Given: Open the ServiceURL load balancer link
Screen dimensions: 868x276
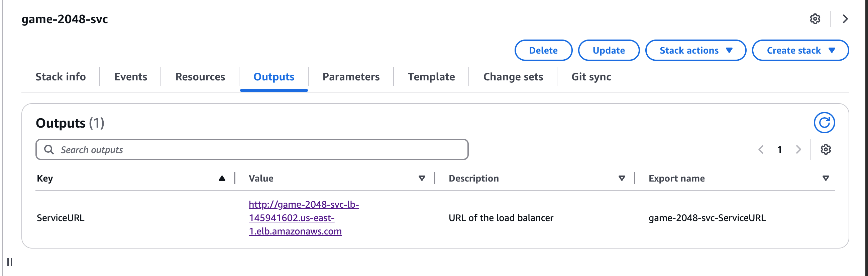Looking at the screenshot, I should click(304, 218).
